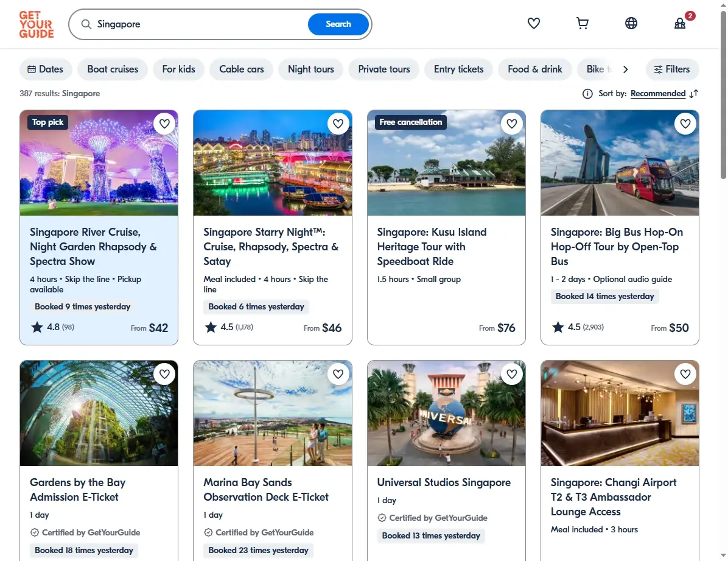728x561 pixels.
Task: Favorite the Changi Airport Lounge Access card
Action: (x=685, y=373)
